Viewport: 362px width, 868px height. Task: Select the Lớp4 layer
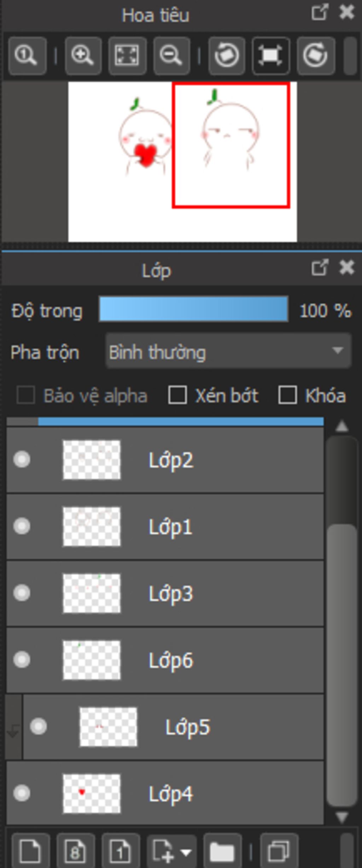tap(165, 793)
